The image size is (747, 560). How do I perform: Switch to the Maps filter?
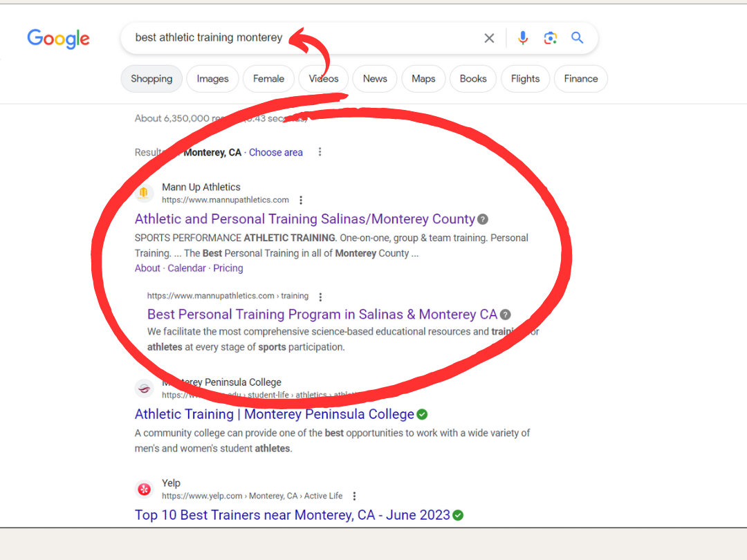point(423,79)
